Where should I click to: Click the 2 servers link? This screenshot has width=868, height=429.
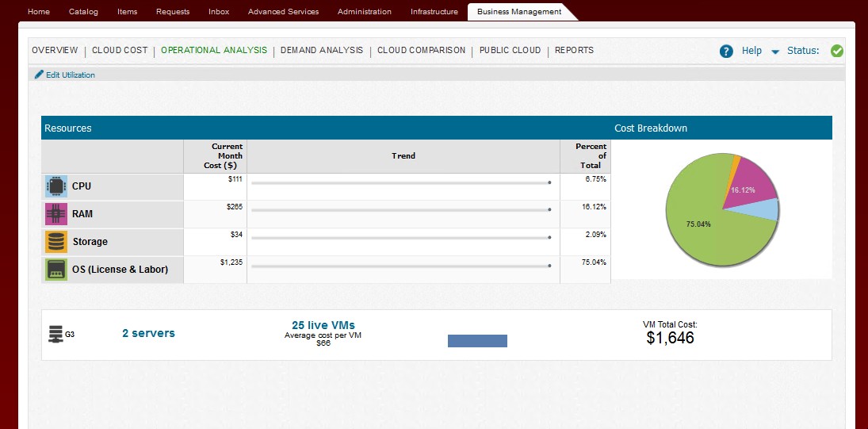(148, 333)
